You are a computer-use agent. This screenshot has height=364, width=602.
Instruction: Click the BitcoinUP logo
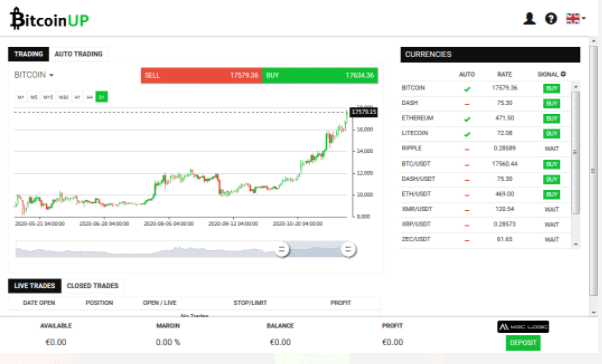pyautogui.click(x=50, y=19)
